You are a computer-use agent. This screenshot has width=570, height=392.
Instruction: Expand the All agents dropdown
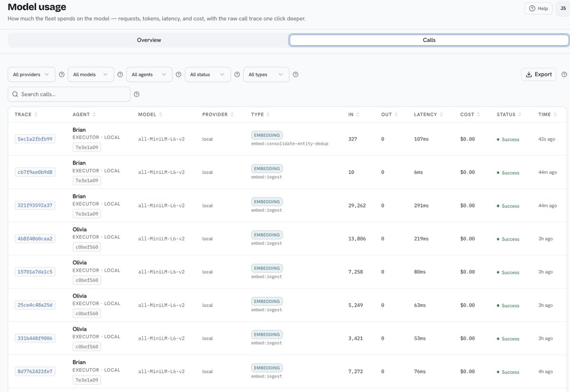[149, 75]
